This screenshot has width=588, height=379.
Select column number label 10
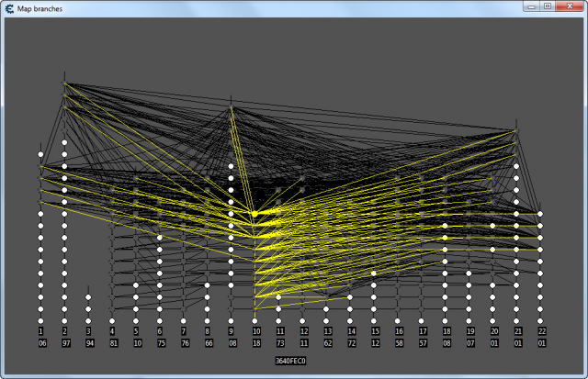(x=255, y=330)
